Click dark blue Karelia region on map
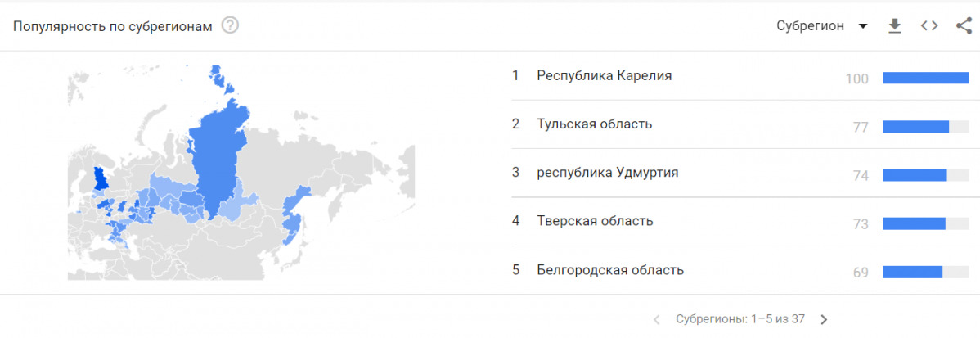980x338 pixels. point(101,178)
